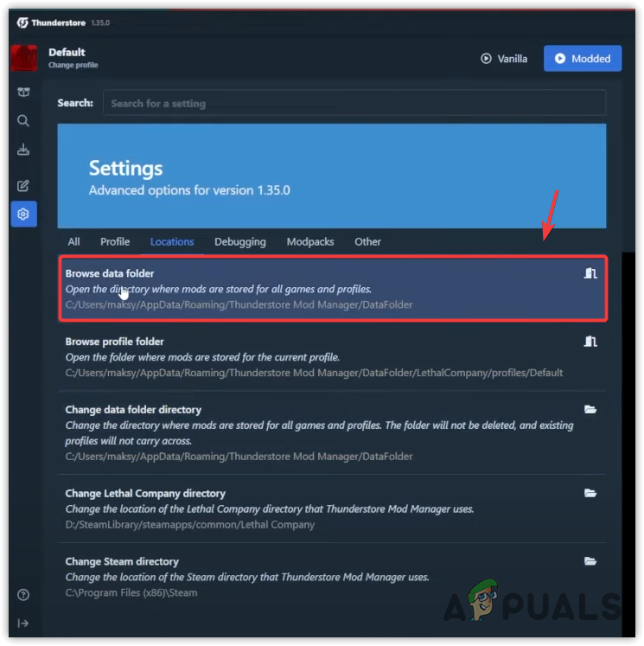Image resolution: width=644 pixels, height=646 pixels.
Task: Click the door icon for Browse data folder
Action: point(590,273)
